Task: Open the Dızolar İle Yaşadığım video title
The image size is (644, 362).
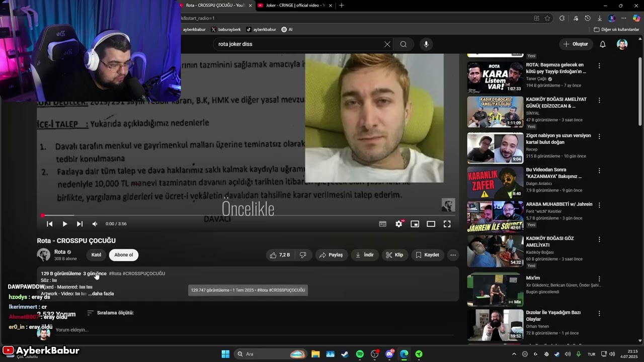Action: pos(553,316)
